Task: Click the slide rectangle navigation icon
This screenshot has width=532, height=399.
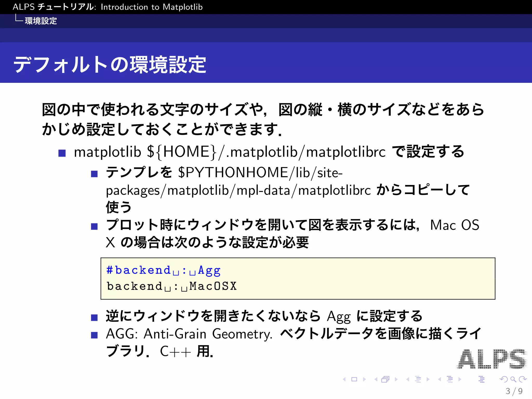Action: pos(354,379)
